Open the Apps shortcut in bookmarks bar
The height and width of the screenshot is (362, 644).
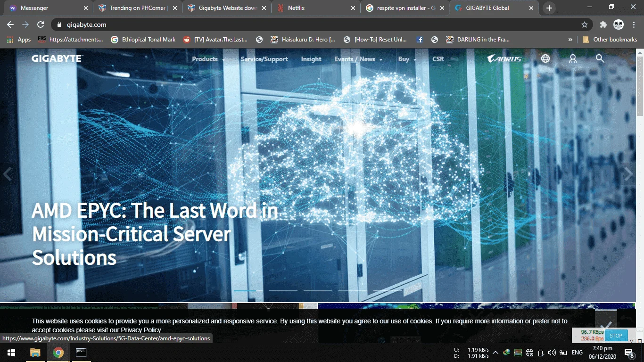point(19,40)
